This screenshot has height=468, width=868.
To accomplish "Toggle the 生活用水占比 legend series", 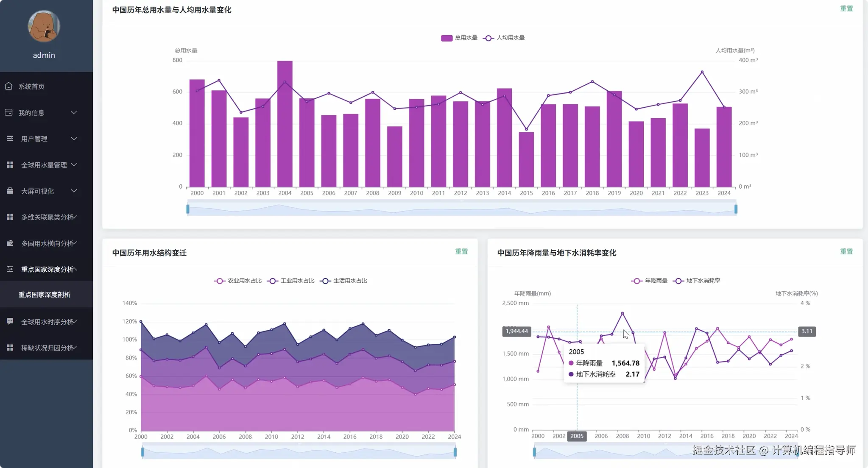I will coord(344,281).
